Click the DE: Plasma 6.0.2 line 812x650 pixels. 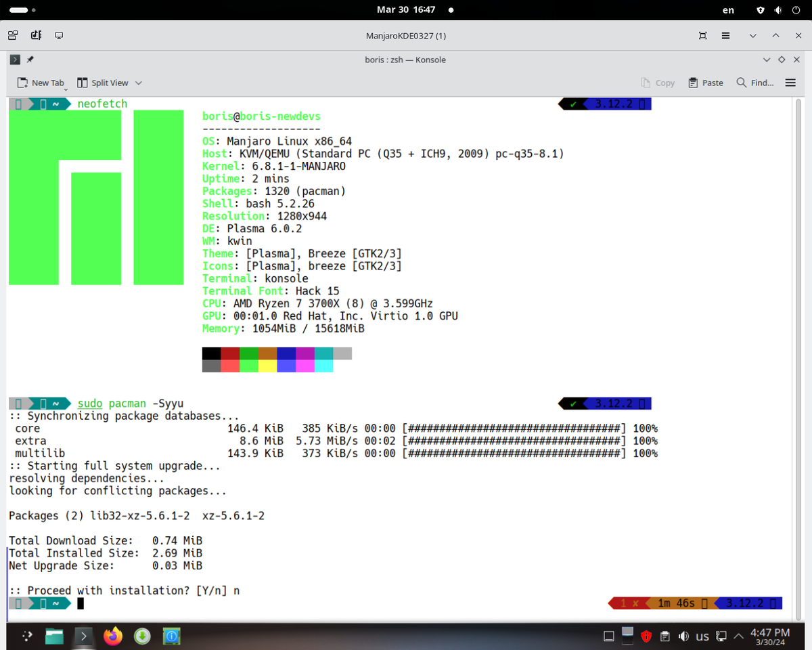click(252, 228)
